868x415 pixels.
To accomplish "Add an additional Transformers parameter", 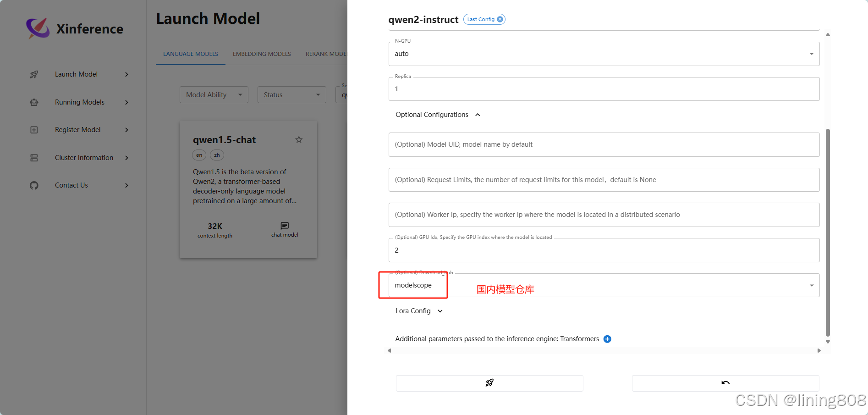I will pyautogui.click(x=607, y=339).
